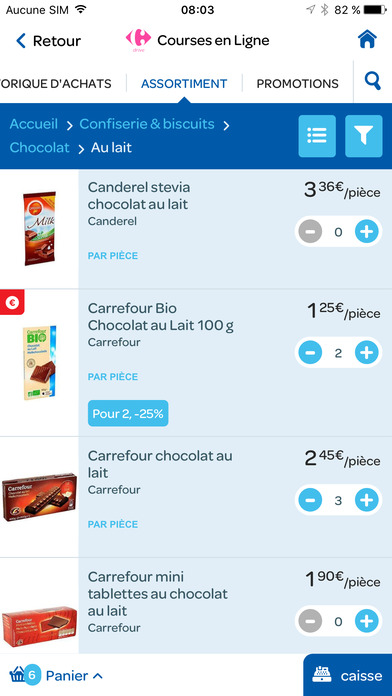
Task: Click red euro promotion badge
Action: [x=12, y=303]
